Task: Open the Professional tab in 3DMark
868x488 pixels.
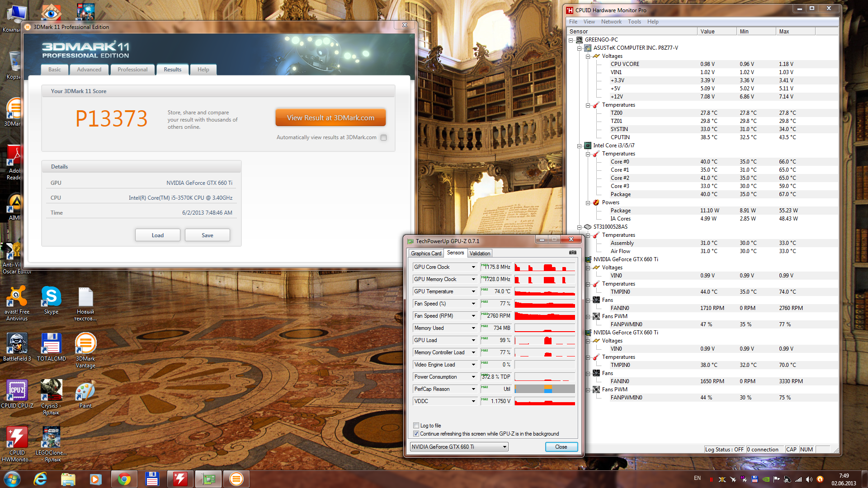Action: 132,70
